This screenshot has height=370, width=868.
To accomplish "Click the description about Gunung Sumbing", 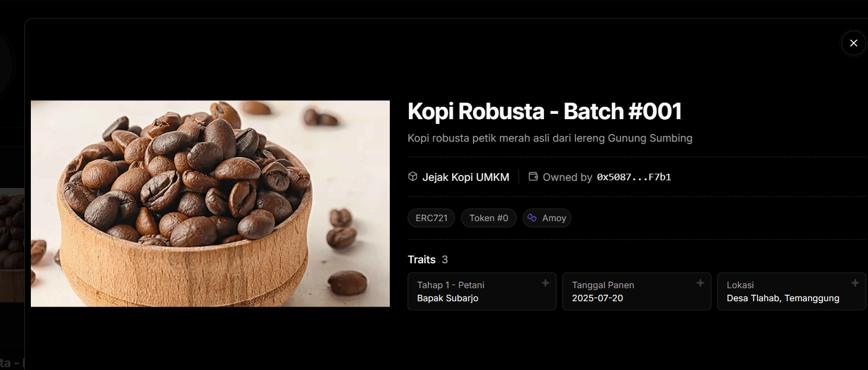I will [550, 138].
